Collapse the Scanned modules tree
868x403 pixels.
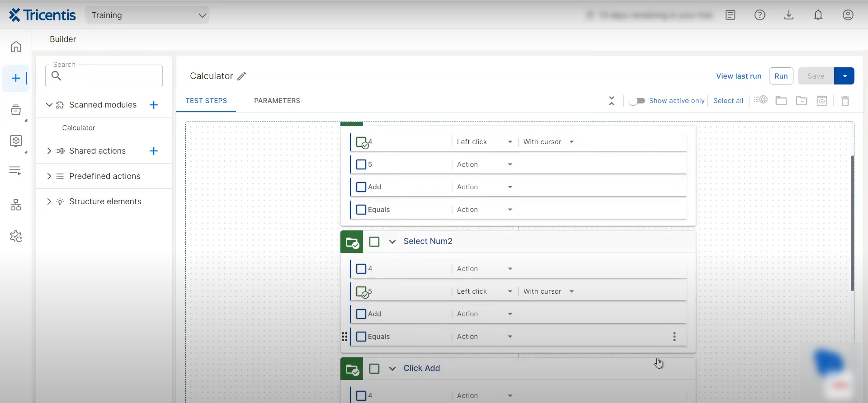tap(49, 105)
